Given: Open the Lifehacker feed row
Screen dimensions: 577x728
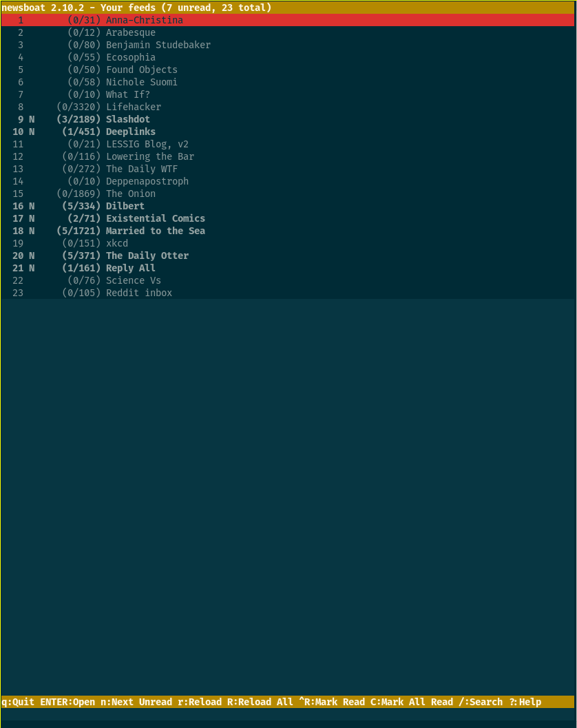Looking at the screenshot, I should pyautogui.click(x=288, y=107).
